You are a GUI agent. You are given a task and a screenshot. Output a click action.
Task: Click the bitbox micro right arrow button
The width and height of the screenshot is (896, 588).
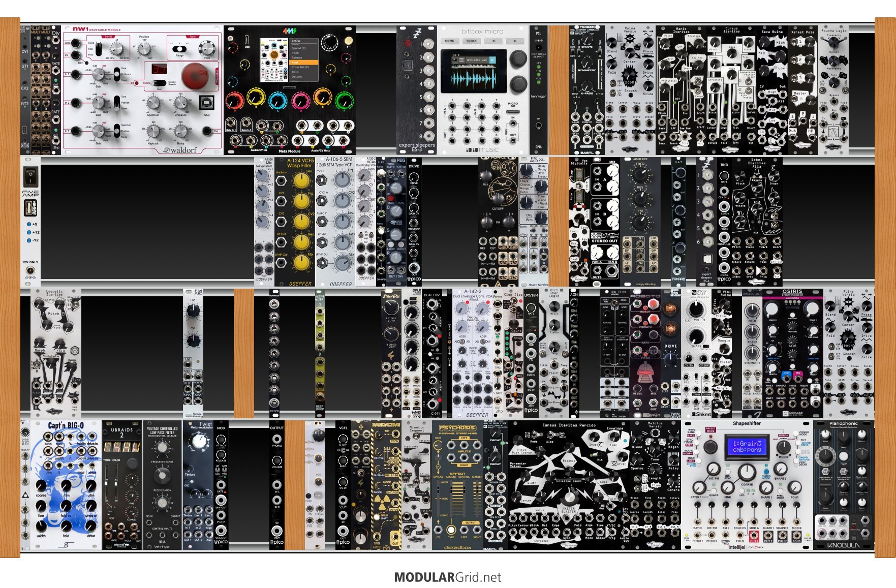[515, 41]
